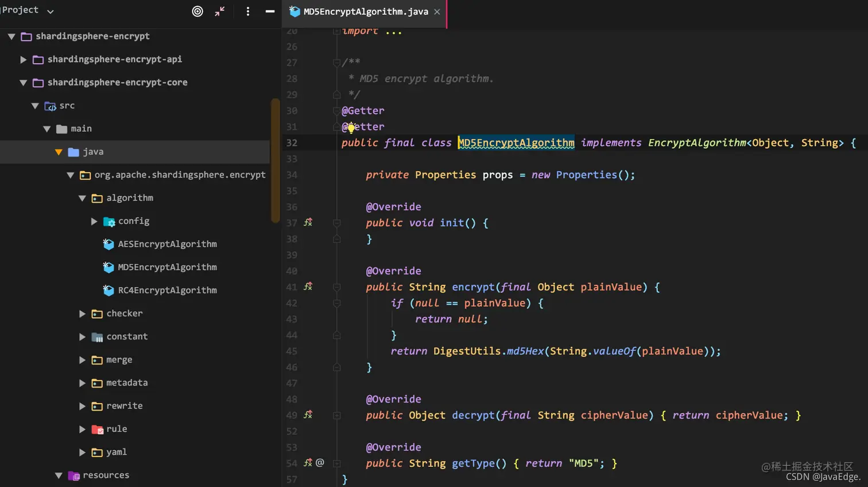The height and width of the screenshot is (487, 868).
Task: Collapse the shardingsphere-encrypt folder
Action: pos(11,36)
